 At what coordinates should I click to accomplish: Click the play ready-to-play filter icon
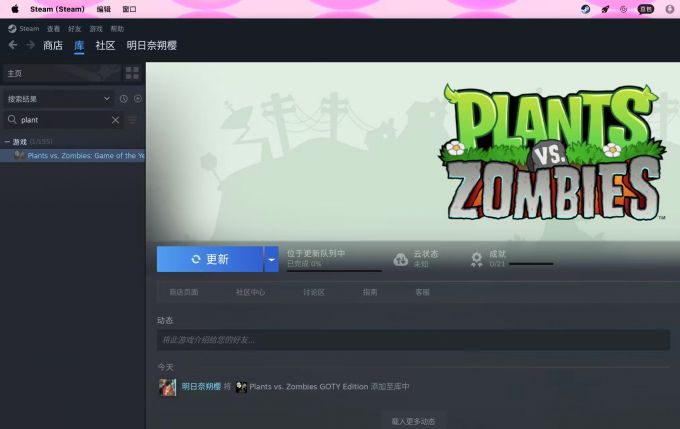(138, 99)
